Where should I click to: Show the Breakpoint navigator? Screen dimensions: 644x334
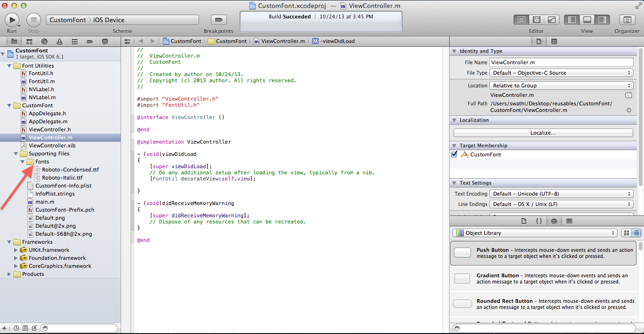90,42
